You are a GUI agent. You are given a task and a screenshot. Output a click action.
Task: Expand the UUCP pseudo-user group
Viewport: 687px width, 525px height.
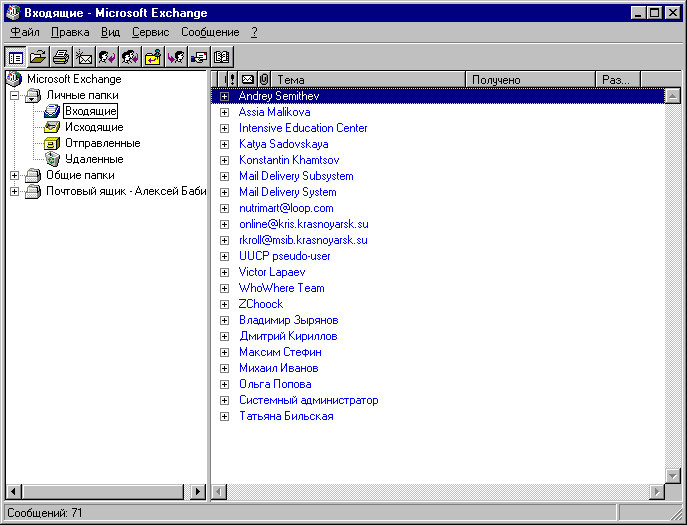click(x=224, y=256)
